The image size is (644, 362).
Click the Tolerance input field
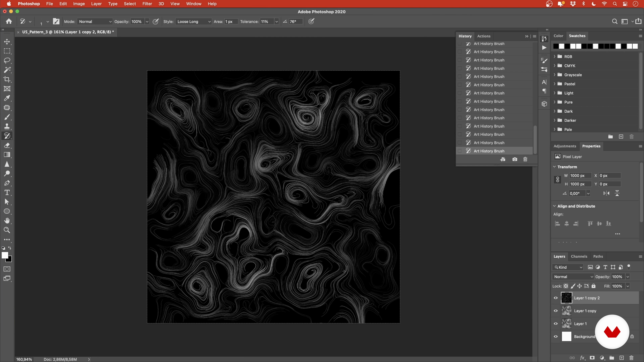266,21
